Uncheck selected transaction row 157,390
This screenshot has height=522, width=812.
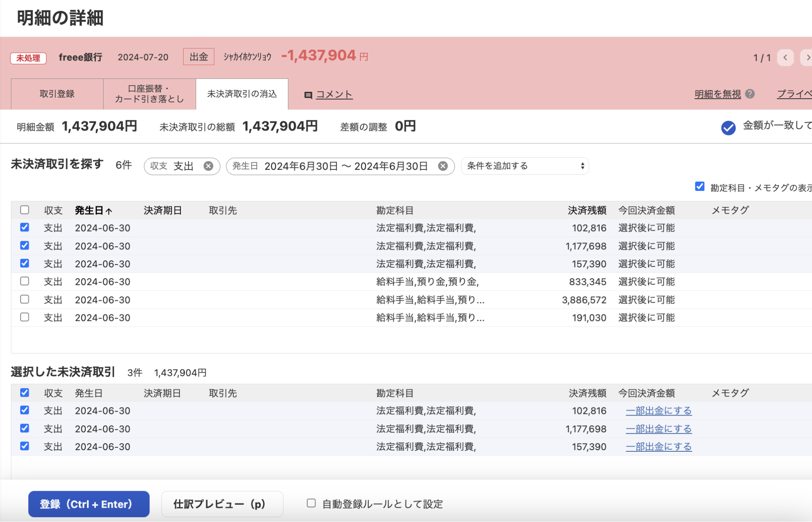(25, 446)
